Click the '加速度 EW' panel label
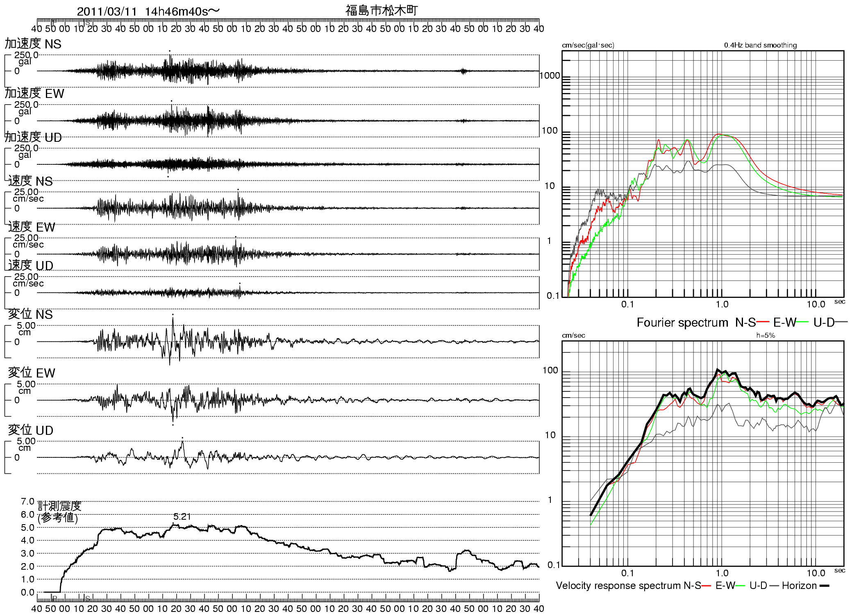The width and height of the screenshot is (852, 616). click(x=34, y=93)
